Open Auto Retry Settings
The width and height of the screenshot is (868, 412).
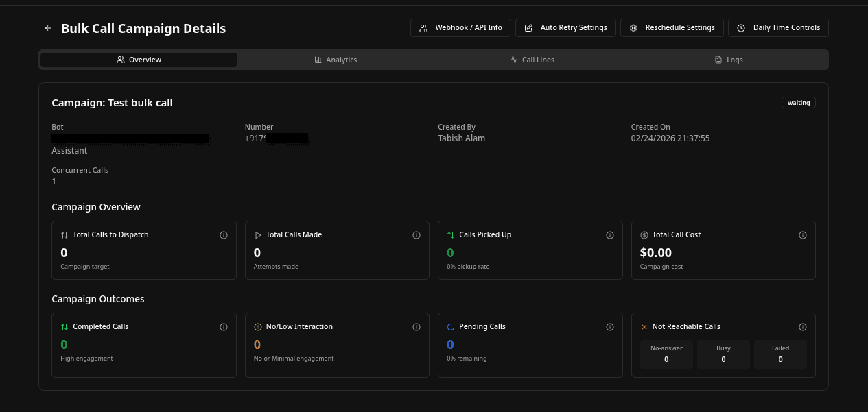pyautogui.click(x=565, y=27)
